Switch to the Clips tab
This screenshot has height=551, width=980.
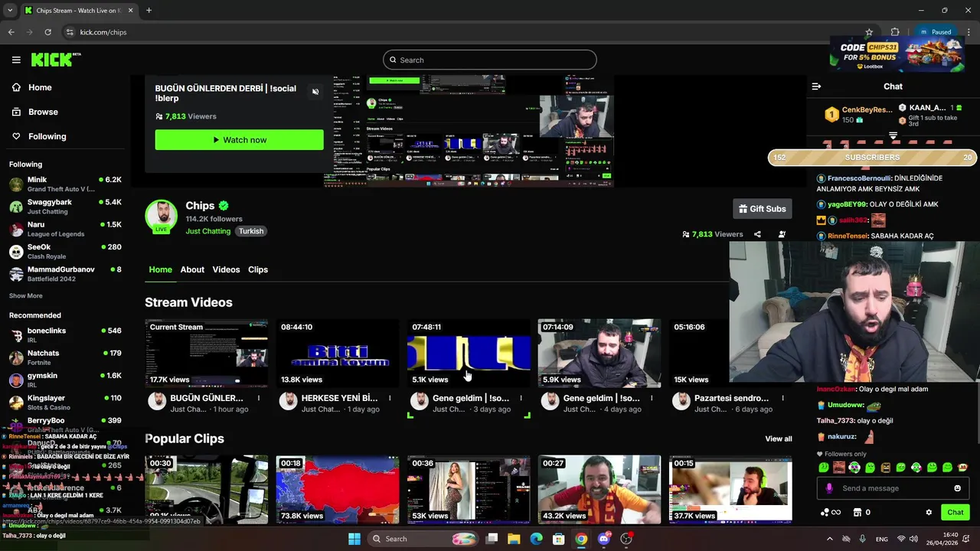pos(258,269)
